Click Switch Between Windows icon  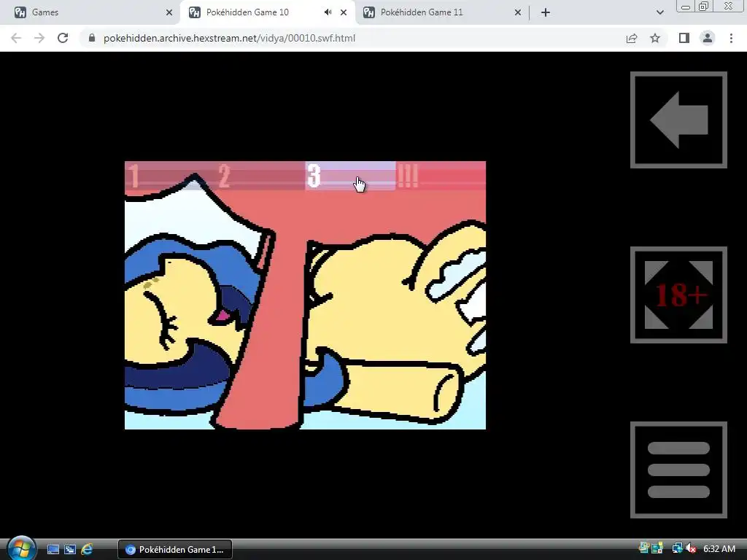tap(70, 550)
